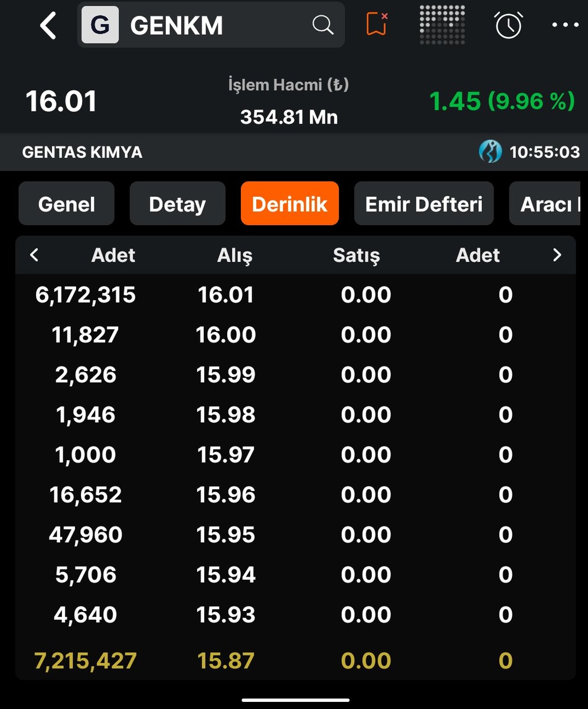Screen dimensions: 588x709
Task: Click the GENTAS KIMYA company name
Action: coord(82,152)
